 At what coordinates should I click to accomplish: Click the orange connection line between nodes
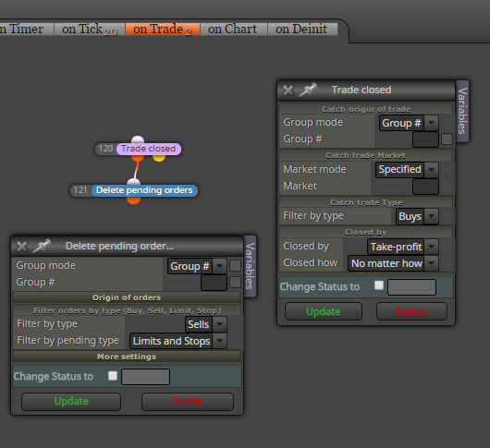[x=136, y=170]
